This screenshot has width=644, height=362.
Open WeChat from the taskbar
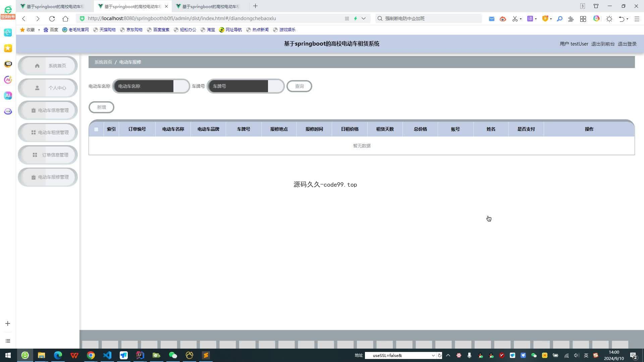coord(173,355)
